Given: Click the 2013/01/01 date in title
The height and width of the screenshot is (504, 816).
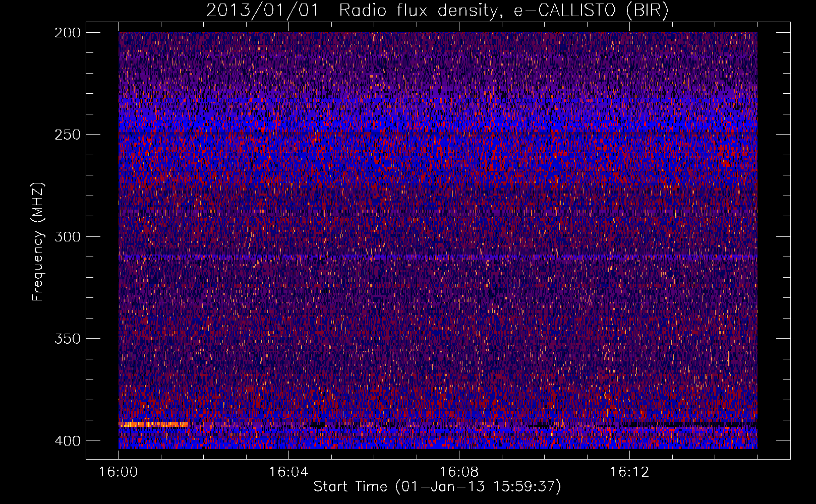Looking at the screenshot, I should pos(263,11).
